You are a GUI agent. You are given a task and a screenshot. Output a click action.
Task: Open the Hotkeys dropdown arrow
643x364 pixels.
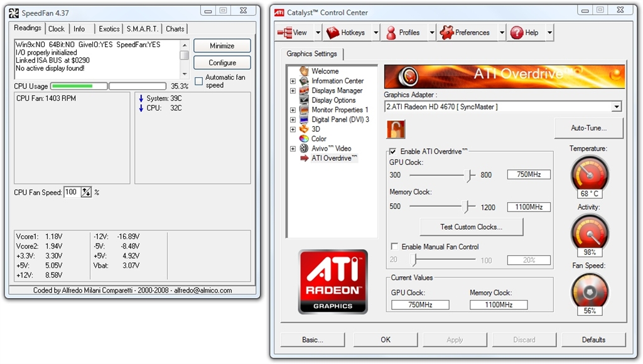[376, 33]
